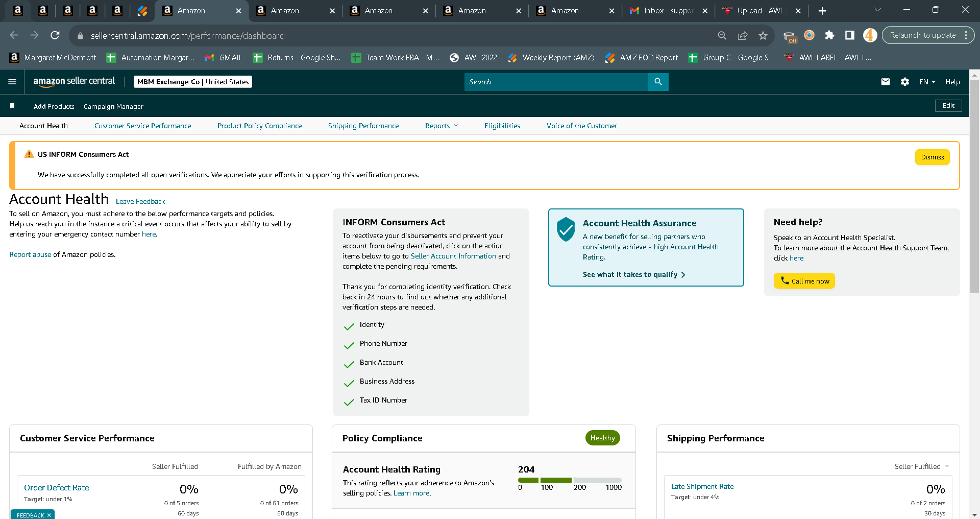This screenshot has height=519, width=980.
Task: Open Voice of the Customer tab
Action: coord(581,126)
